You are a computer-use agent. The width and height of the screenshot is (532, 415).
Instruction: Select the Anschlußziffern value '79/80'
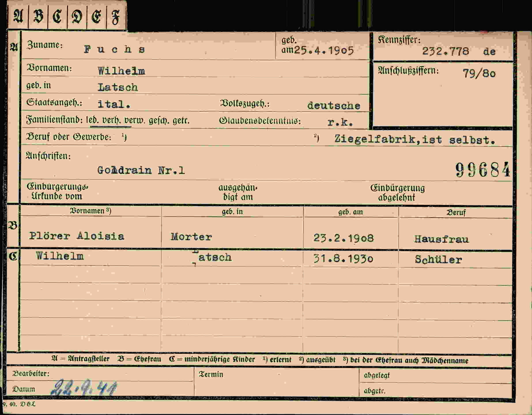[x=479, y=73]
